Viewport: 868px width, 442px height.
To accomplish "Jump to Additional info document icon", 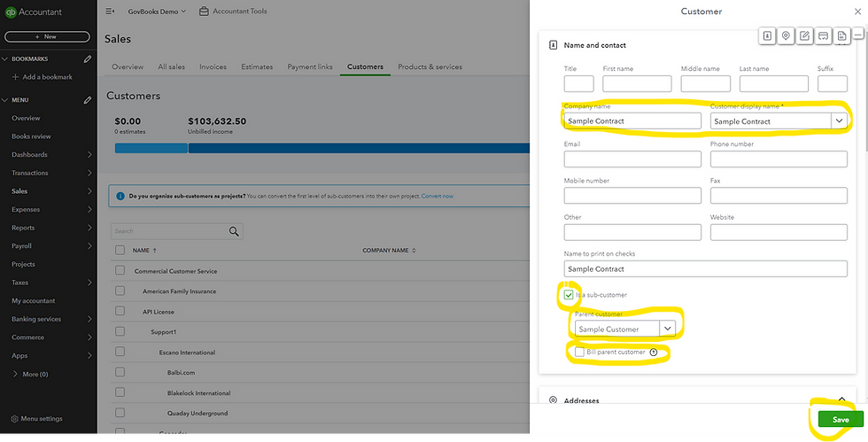I will pyautogui.click(x=841, y=36).
